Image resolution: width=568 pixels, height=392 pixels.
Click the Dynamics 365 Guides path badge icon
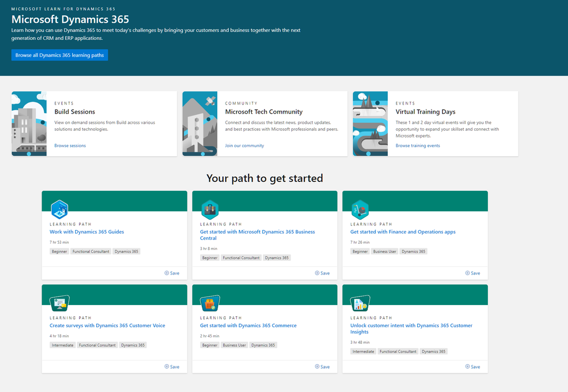pyautogui.click(x=59, y=209)
